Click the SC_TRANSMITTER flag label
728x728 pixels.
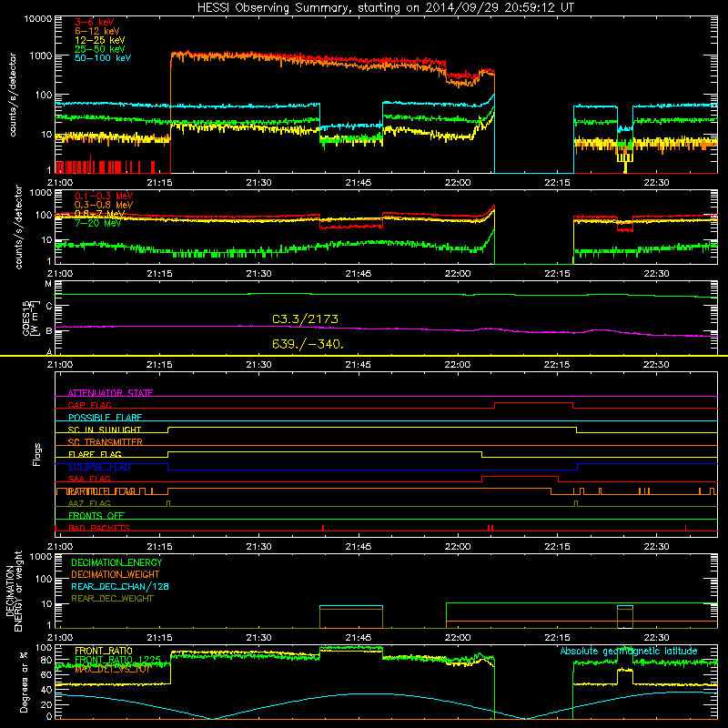pos(105,442)
